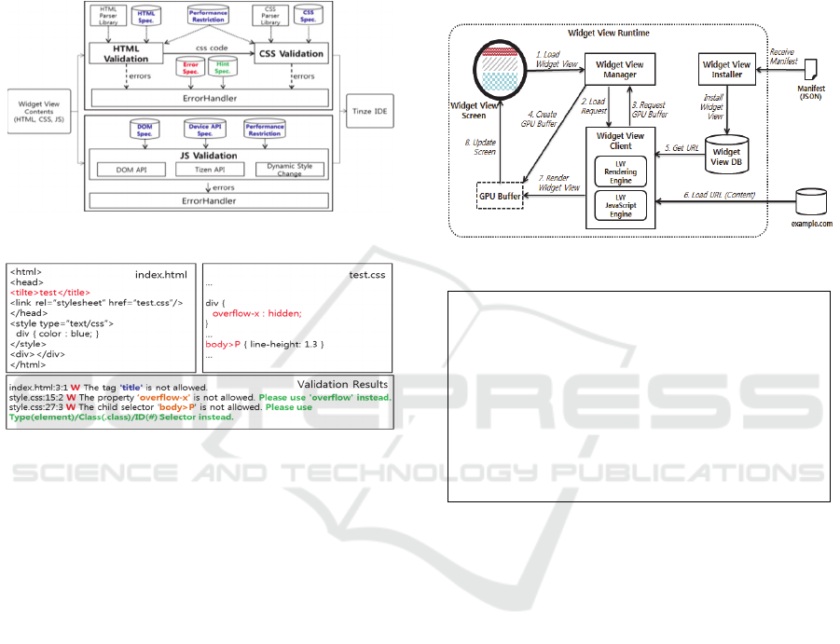Click the green Hint Spec. cylinder
Viewport: 840px width, 644px height.
click(x=222, y=69)
